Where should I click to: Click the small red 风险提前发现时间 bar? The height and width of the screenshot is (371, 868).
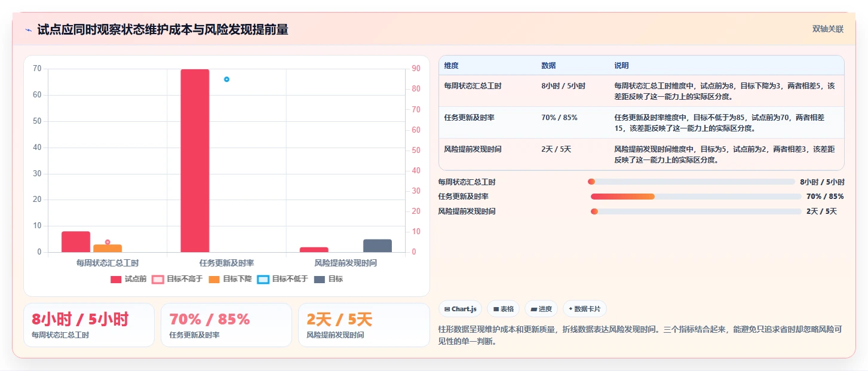(314, 250)
